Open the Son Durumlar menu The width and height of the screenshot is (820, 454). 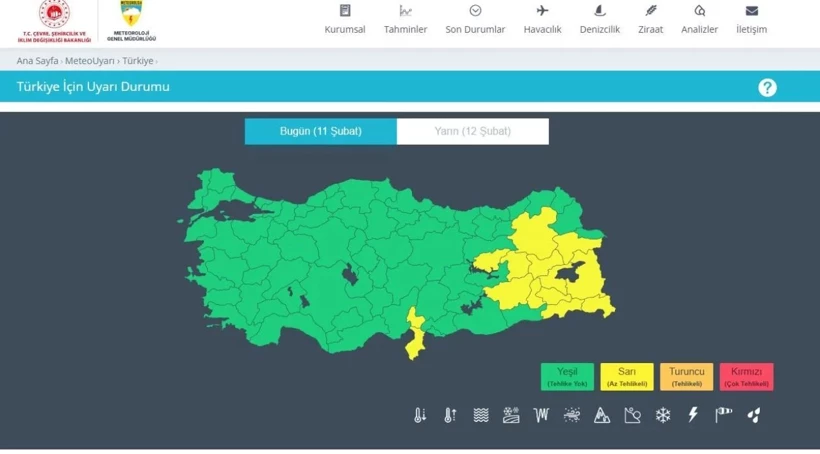tap(475, 20)
